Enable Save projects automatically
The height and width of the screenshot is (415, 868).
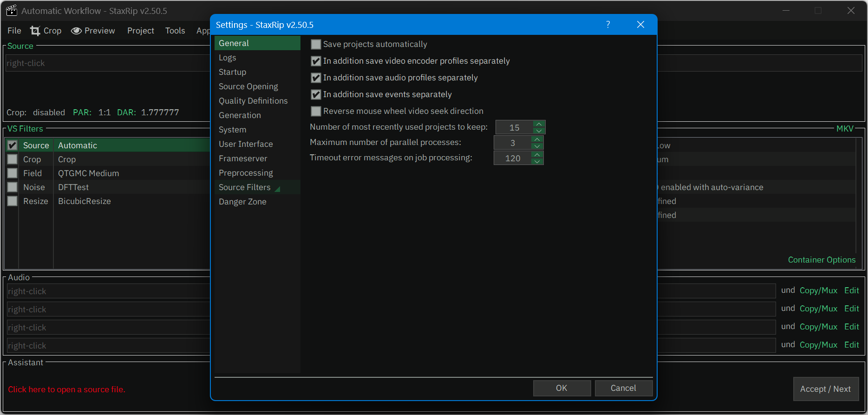coord(316,44)
